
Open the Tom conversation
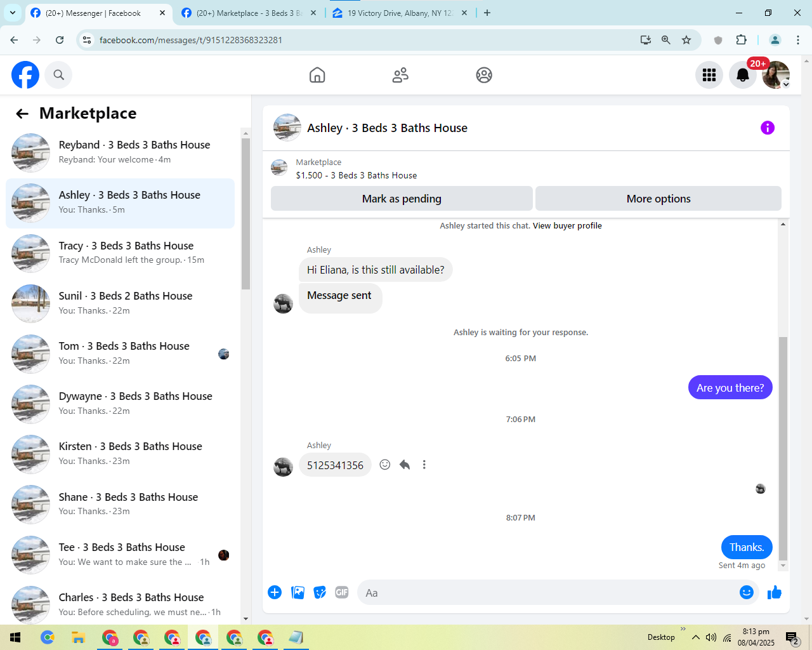(121, 354)
